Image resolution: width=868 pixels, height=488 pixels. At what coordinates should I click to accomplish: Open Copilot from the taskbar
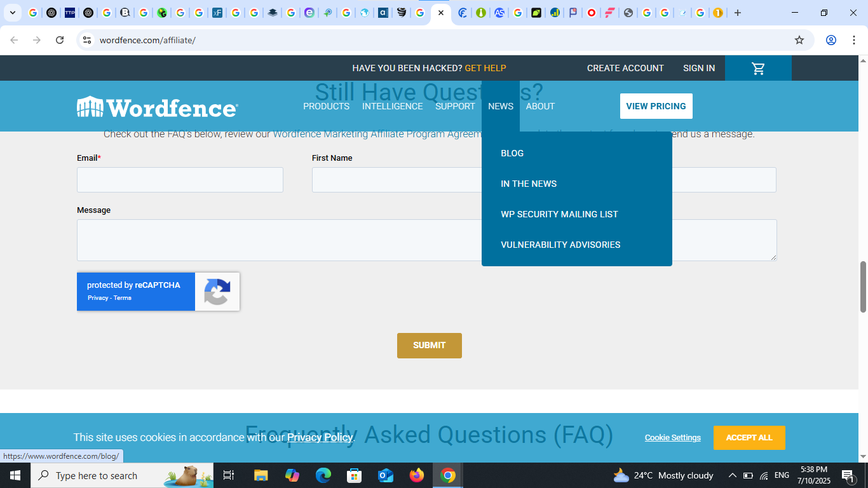[x=292, y=475]
